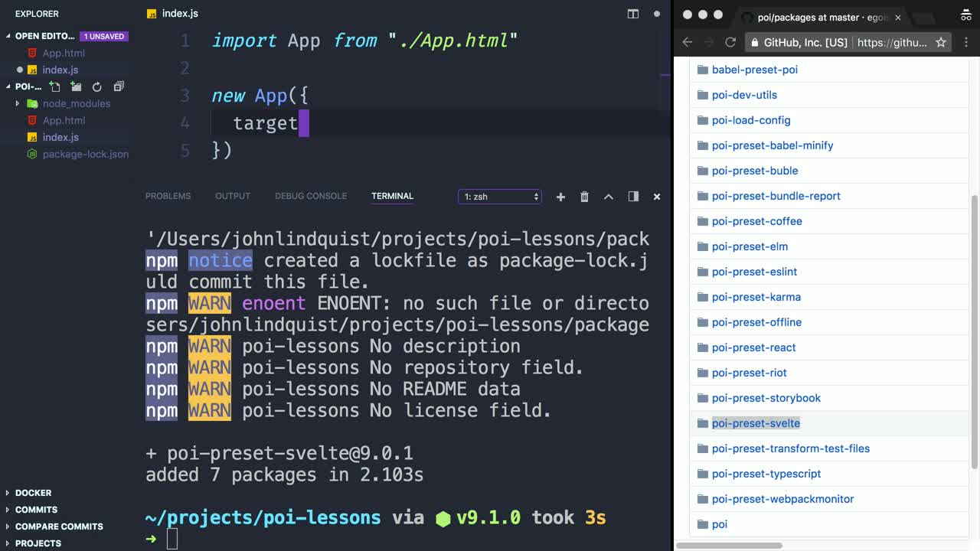Click the New File icon in explorer

[x=55, y=87]
